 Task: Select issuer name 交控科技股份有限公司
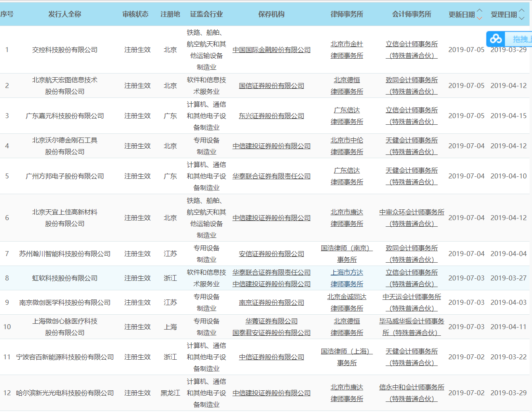[x=65, y=50]
